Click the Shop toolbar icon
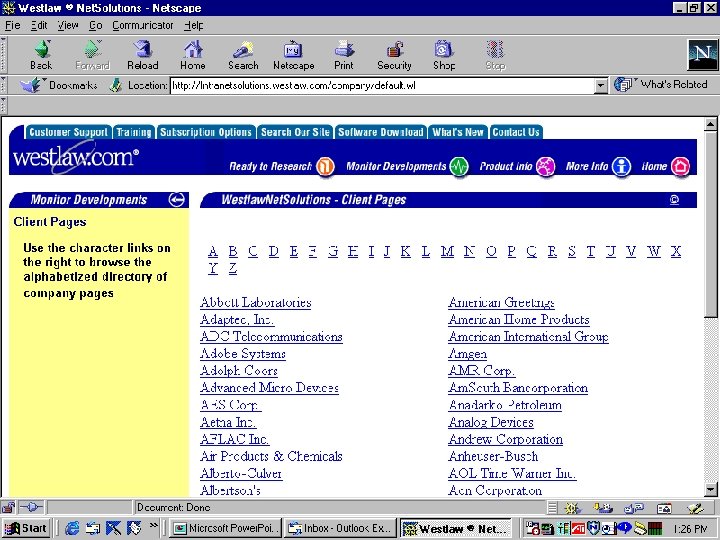The image size is (720, 540). (x=444, y=55)
